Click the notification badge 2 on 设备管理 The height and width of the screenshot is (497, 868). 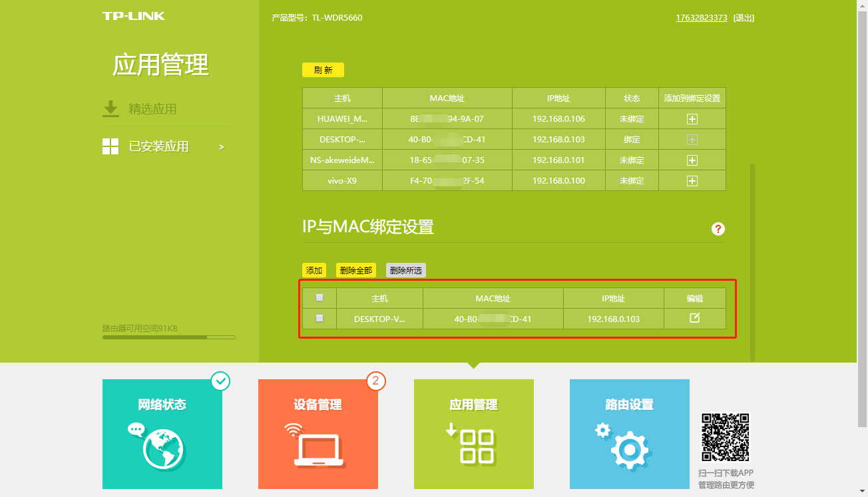376,381
